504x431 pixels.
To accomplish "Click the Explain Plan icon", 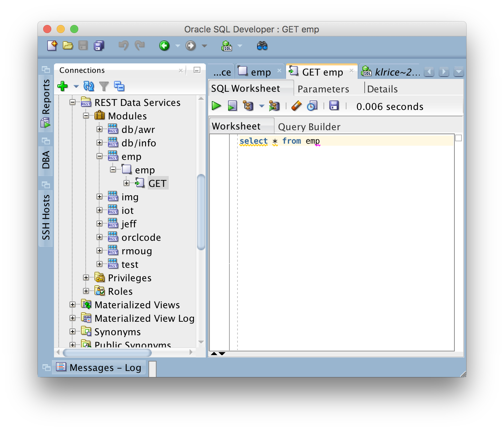I will click(x=248, y=106).
